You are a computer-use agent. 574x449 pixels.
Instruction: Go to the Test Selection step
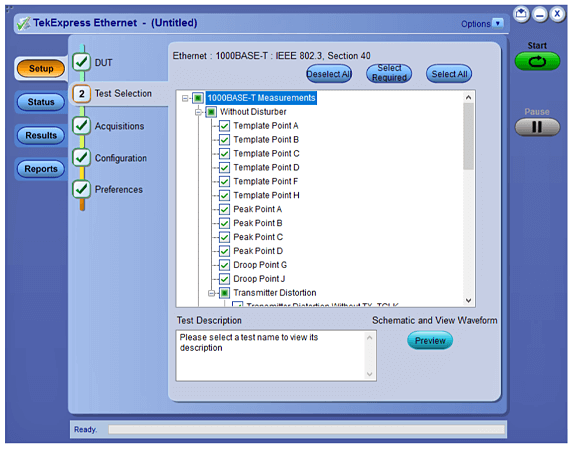(x=123, y=94)
